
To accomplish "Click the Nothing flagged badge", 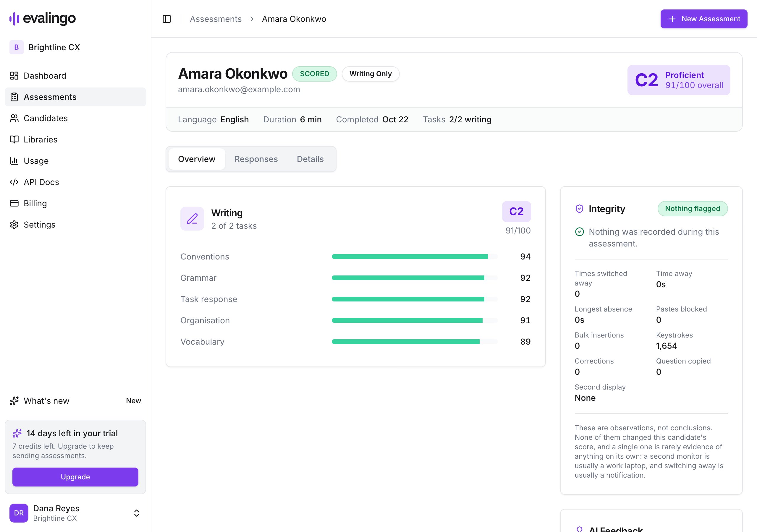I will (x=692, y=209).
